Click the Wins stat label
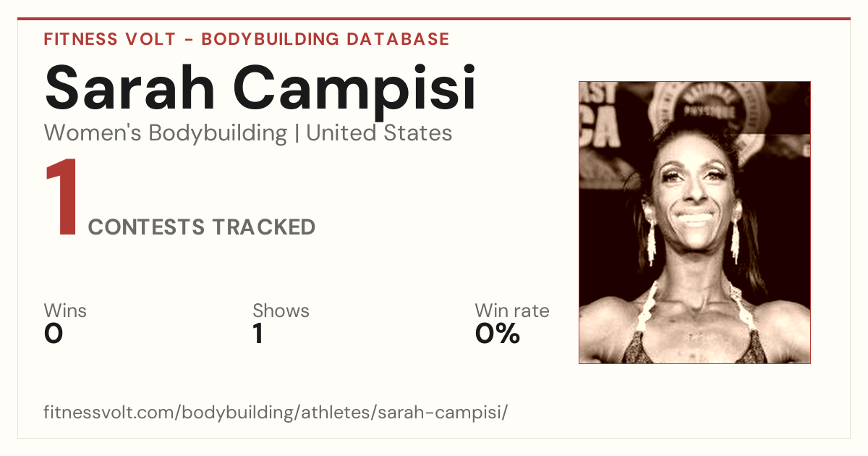The width and height of the screenshot is (868, 456). coord(65,311)
